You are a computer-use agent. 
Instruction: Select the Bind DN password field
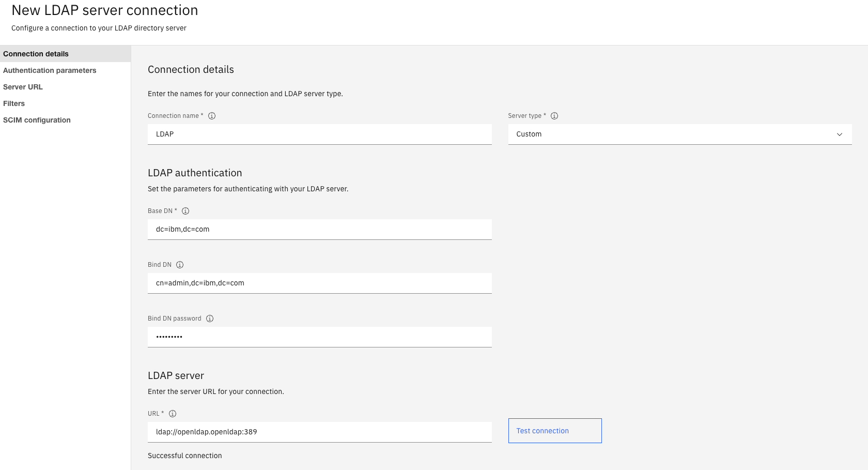point(319,337)
